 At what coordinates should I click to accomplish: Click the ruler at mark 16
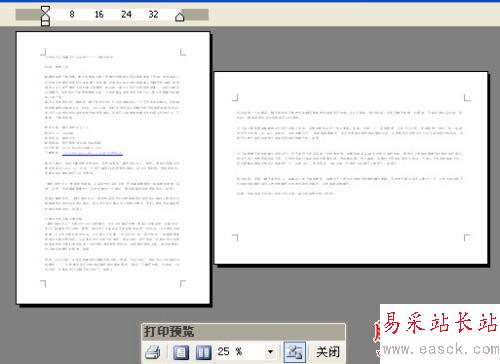coord(99,14)
